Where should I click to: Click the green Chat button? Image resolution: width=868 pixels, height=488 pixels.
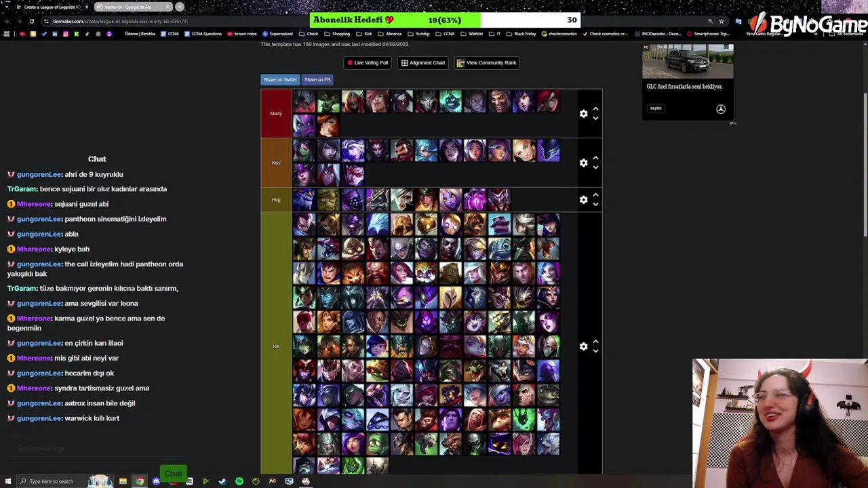tap(173, 474)
